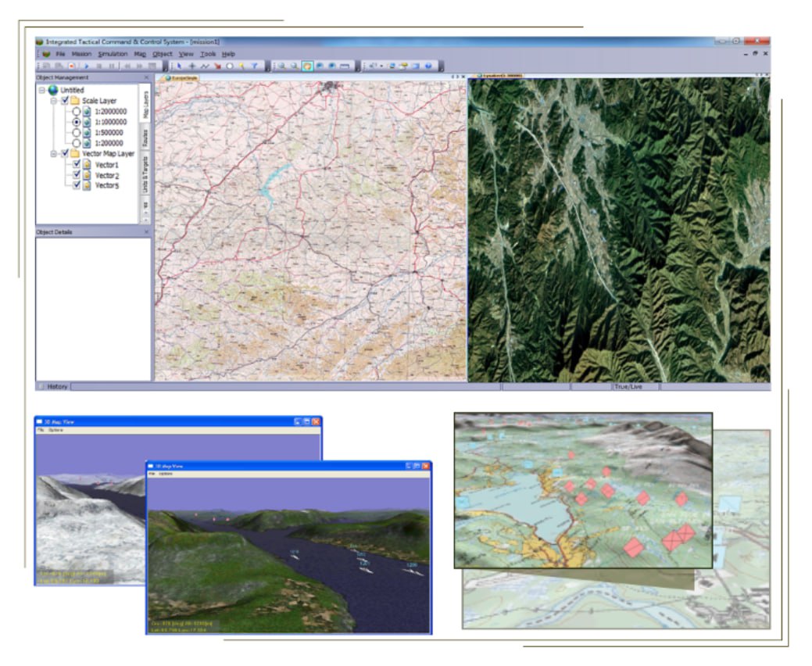812x666 pixels.
Task: Select the 1:200000 scale entry text
Action: click(109, 144)
